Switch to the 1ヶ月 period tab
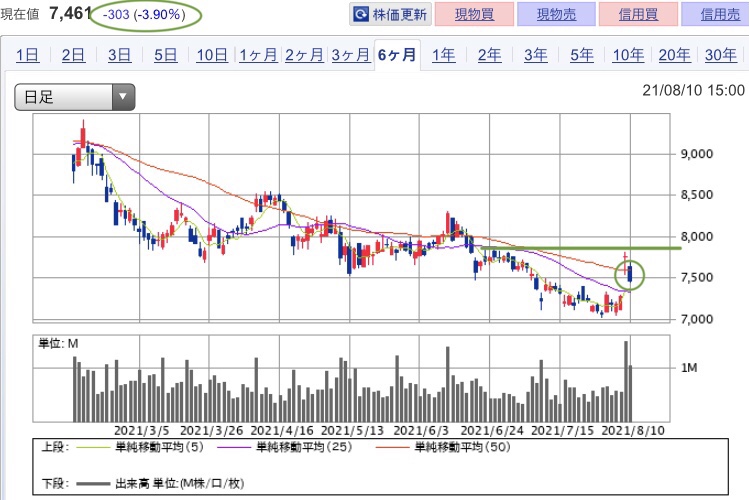The image size is (749, 500). (x=258, y=55)
